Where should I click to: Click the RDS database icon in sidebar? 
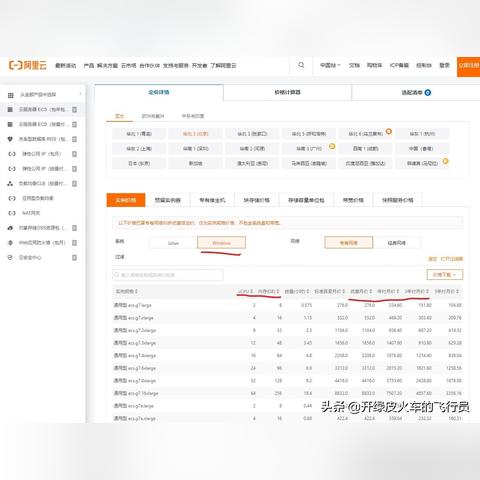point(10,139)
